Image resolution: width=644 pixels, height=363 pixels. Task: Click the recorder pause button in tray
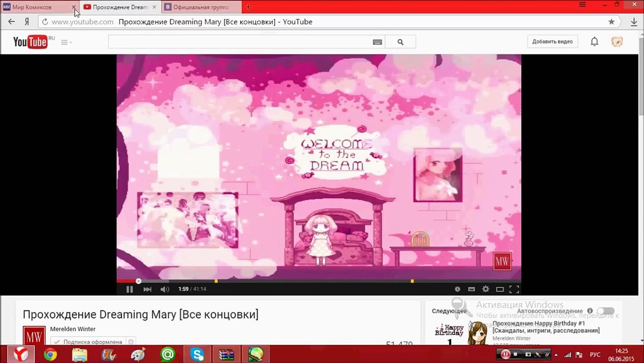(x=505, y=354)
